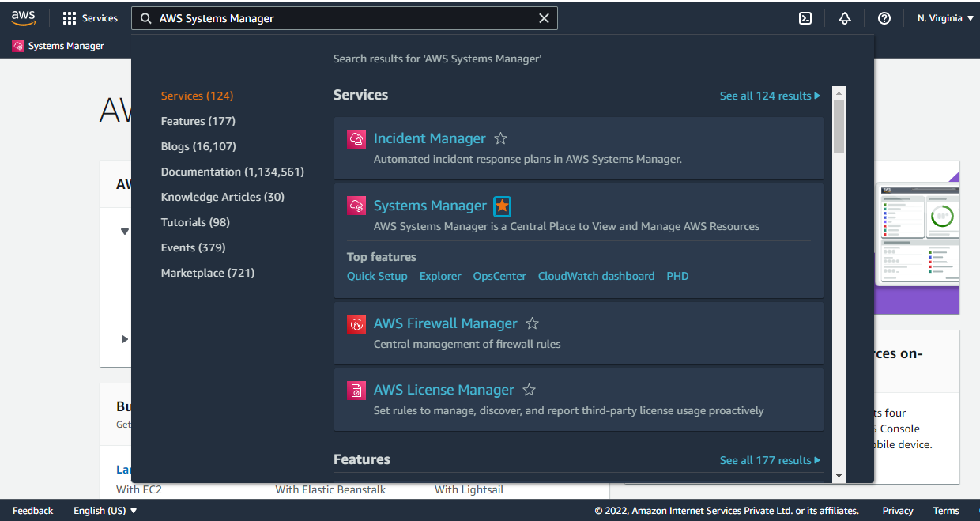Click the Systems Manager service icon
Viewport: 980px width, 521px height.
coord(356,206)
